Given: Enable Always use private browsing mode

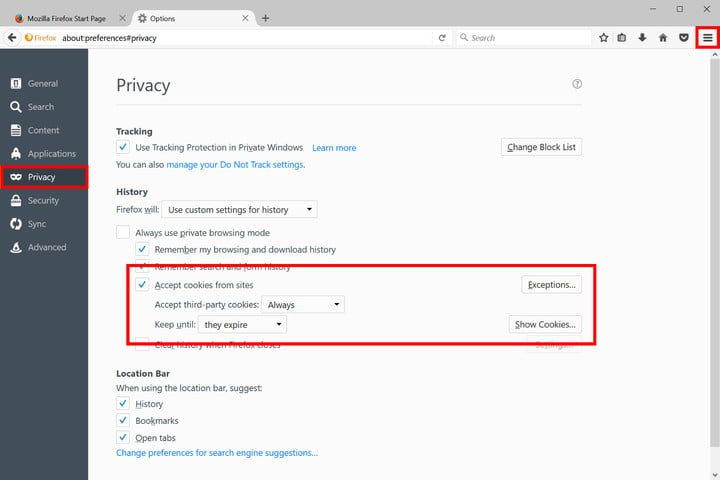Looking at the screenshot, I should [123, 232].
